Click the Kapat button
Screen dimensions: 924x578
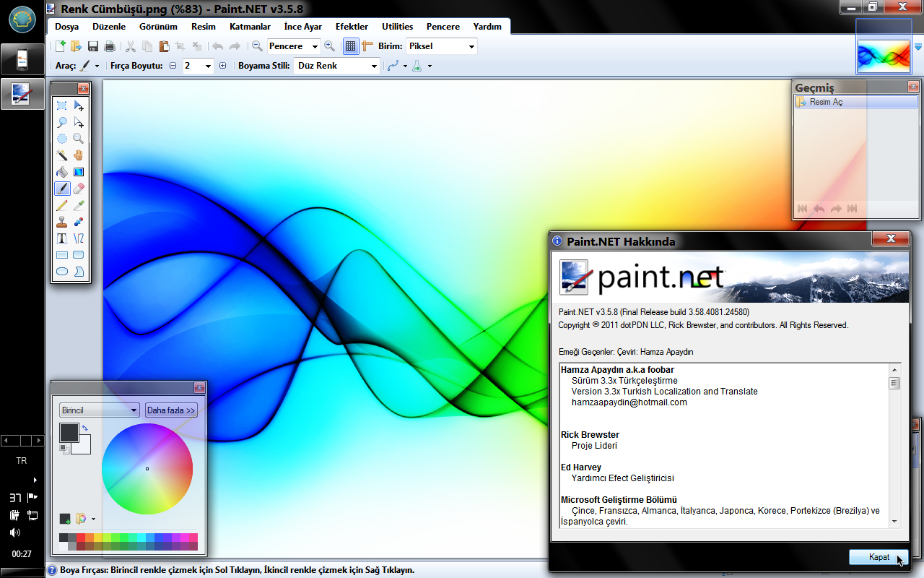click(879, 556)
